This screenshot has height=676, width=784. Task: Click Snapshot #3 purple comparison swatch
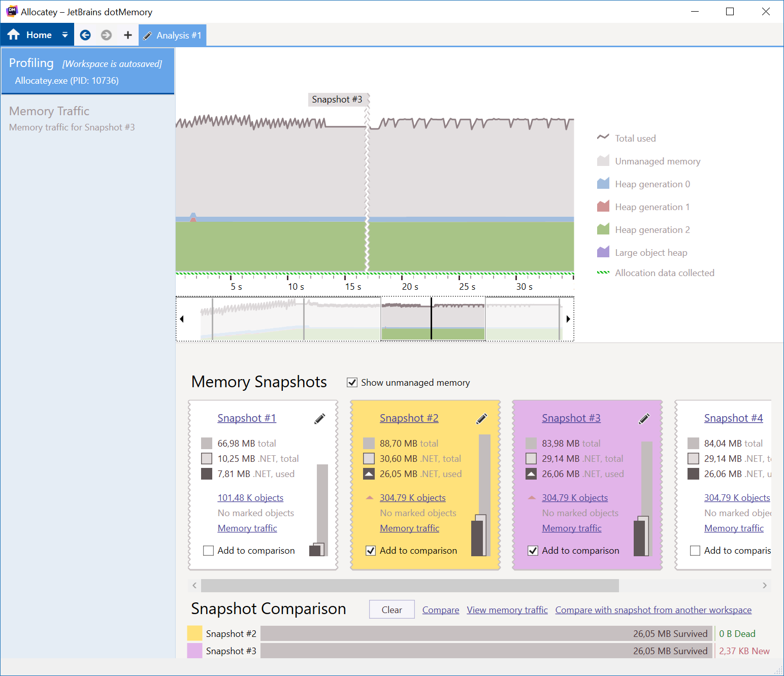click(194, 651)
